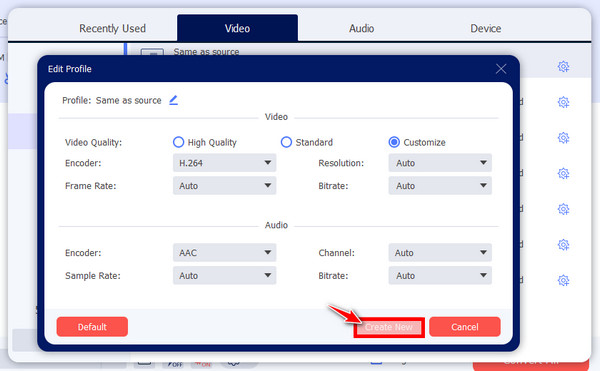Switch to the Recently Used tab
Image resolution: width=600 pixels, height=371 pixels.
coord(112,28)
